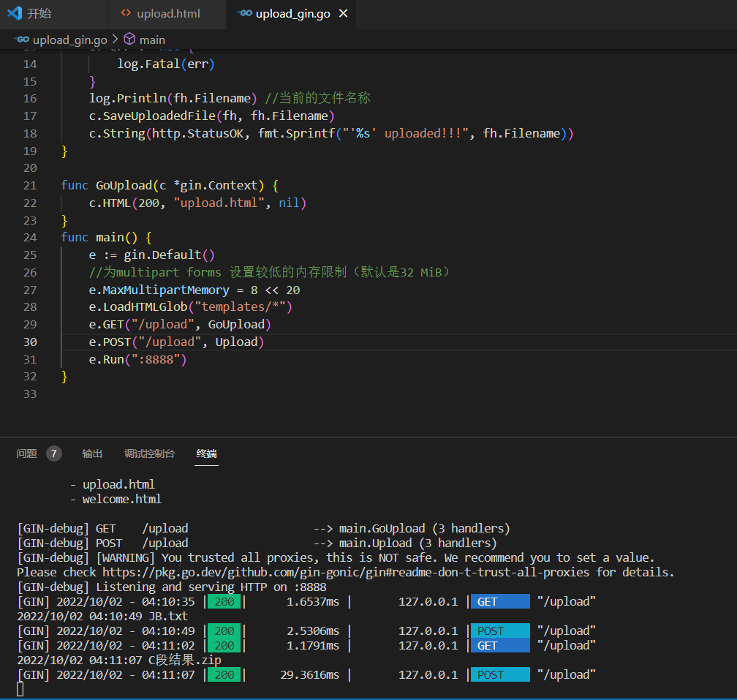This screenshot has width=737, height=700.
Task: Expand the main symbol breadcrumb
Action: tap(152, 39)
